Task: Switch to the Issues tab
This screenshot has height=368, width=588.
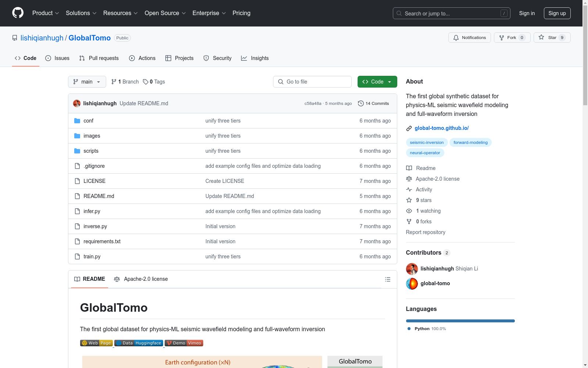Action: pos(57,58)
